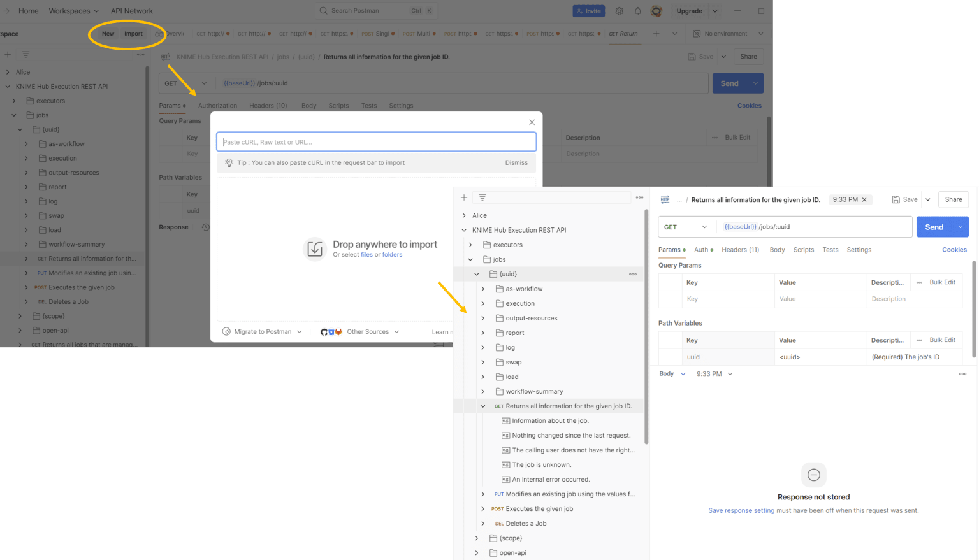
Task: Click the right panel sidebar scrollbar
Action: (x=646, y=327)
